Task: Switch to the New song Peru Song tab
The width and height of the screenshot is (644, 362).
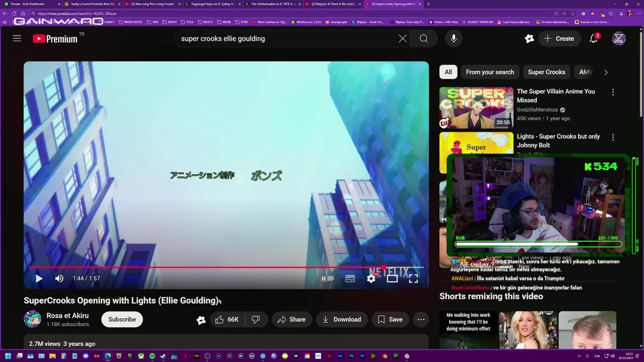Action: click(x=152, y=4)
